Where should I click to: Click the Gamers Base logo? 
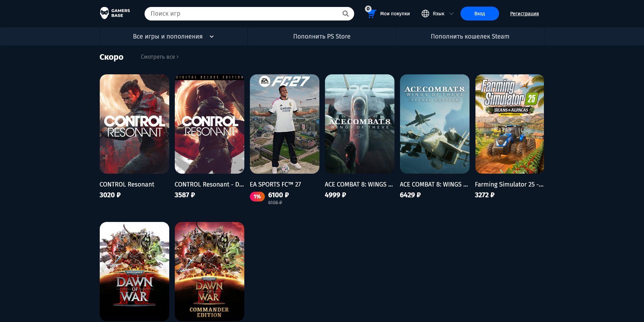click(x=115, y=13)
